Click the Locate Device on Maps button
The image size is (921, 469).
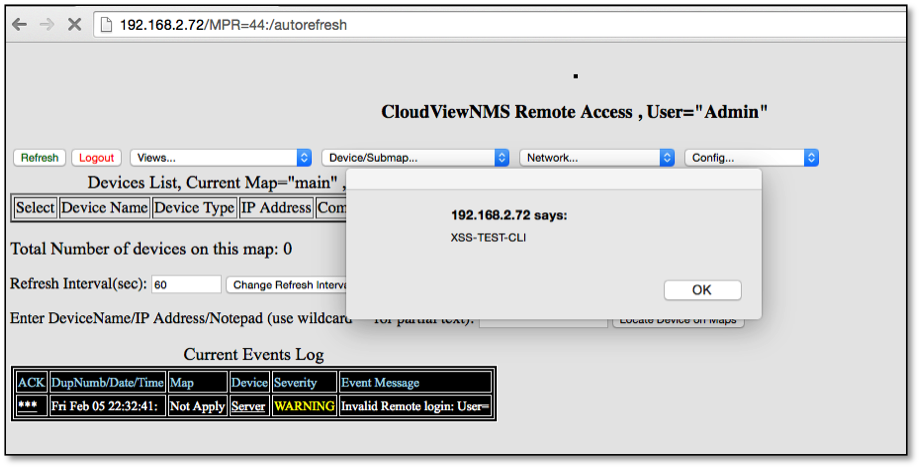coord(678,321)
